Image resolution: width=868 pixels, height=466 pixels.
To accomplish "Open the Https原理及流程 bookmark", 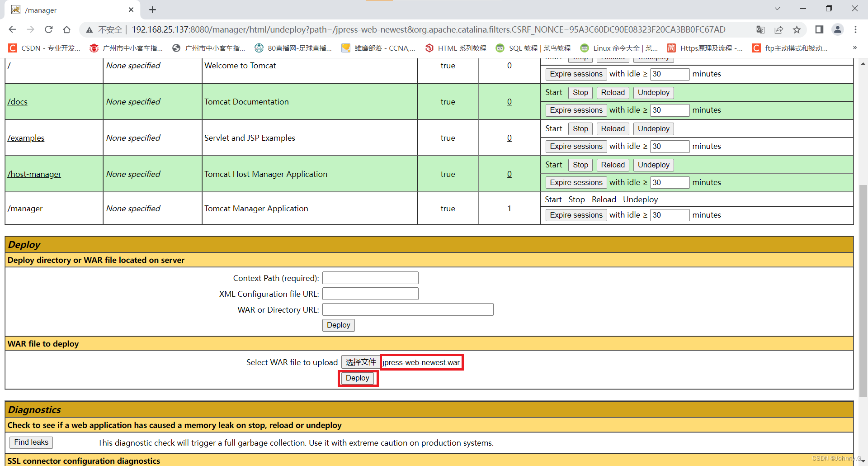I will (x=705, y=48).
